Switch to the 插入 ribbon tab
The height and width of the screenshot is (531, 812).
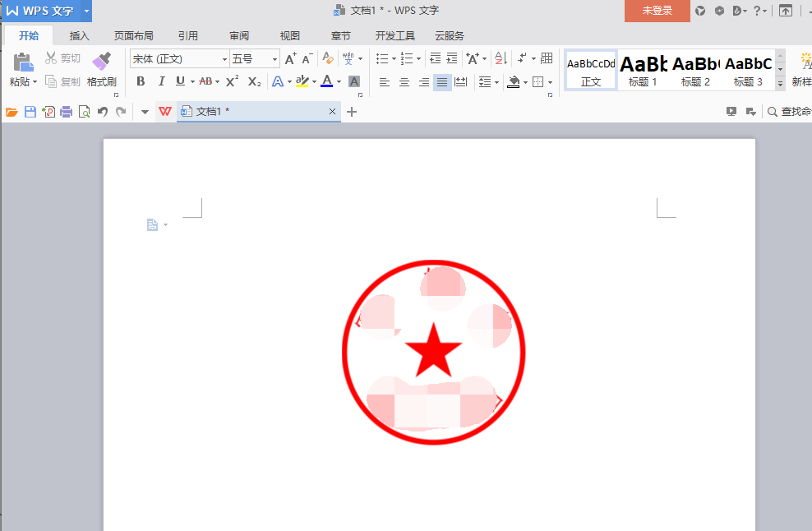coord(79,35)
